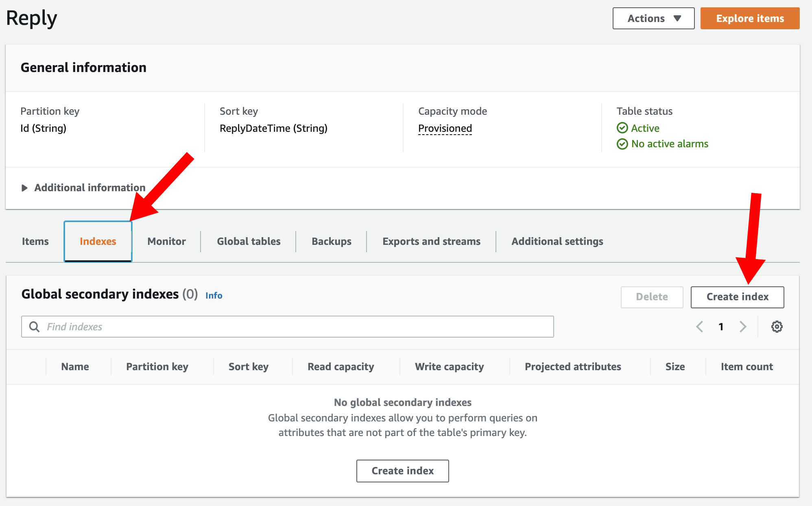Go to next page of indexes

(x=743, y=327)
